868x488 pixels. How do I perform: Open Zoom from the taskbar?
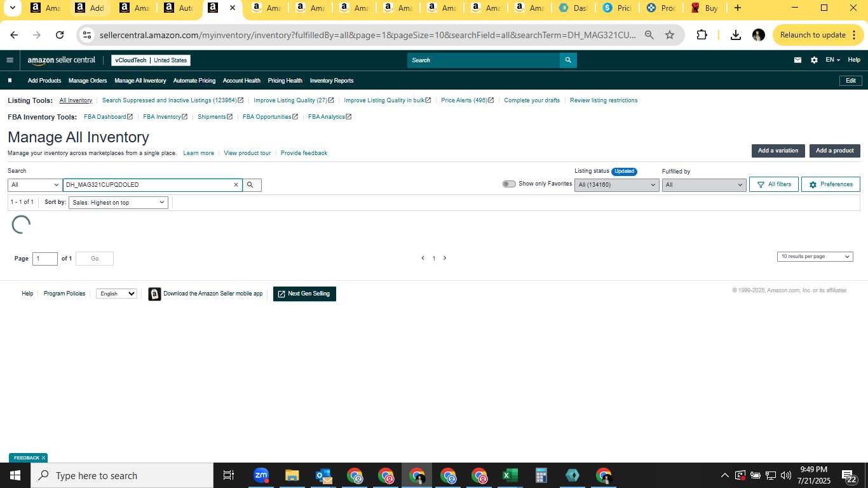261,475
